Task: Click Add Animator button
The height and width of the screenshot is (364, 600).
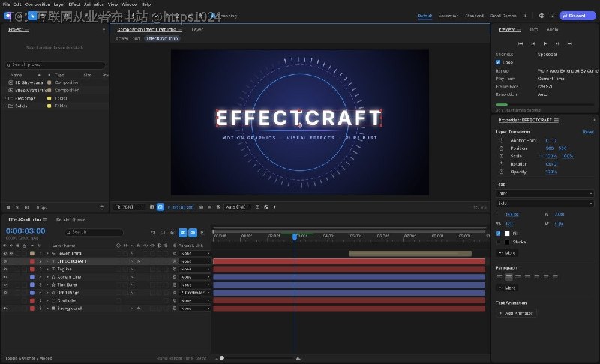Action: click(516, 313)
